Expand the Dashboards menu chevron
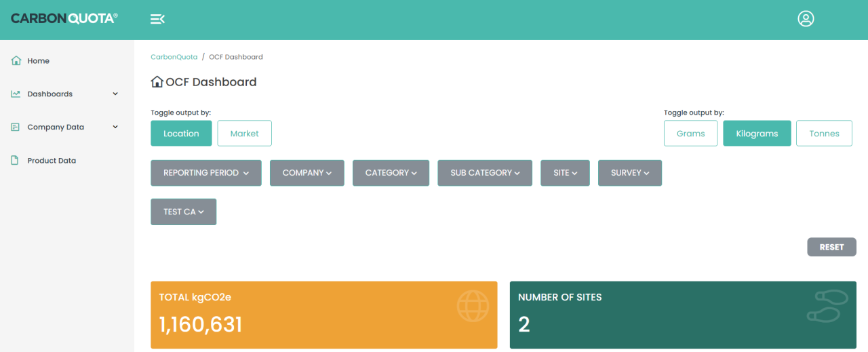The height and width of the screenshot is (352, 868). click(x=115, y=94)
